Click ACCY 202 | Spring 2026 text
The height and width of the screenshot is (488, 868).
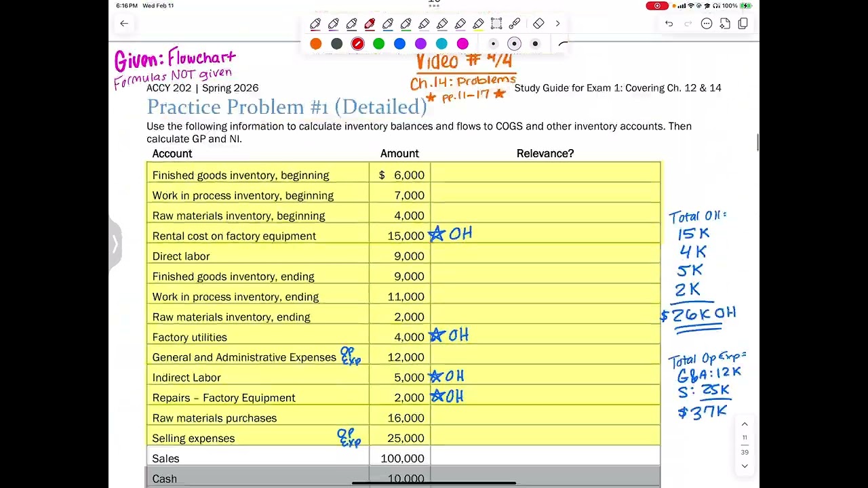pyautogui.click(x=202, y=88)
